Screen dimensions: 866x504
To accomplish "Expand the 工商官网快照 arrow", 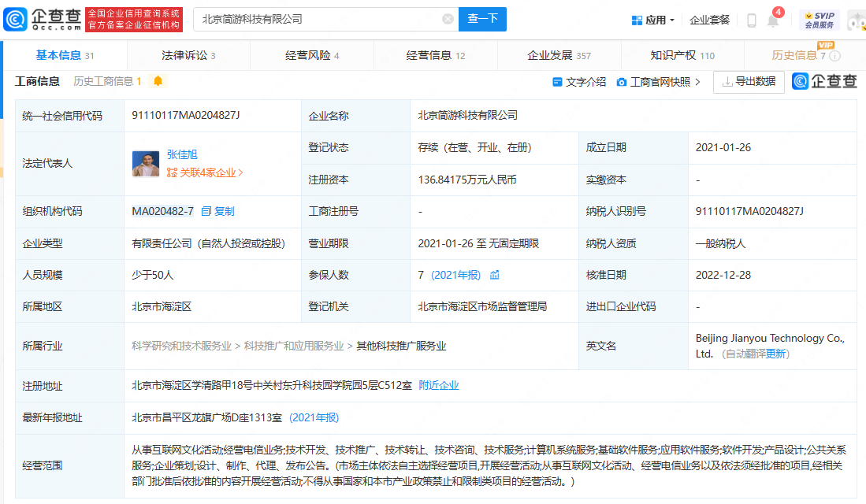I will [698, 82].
